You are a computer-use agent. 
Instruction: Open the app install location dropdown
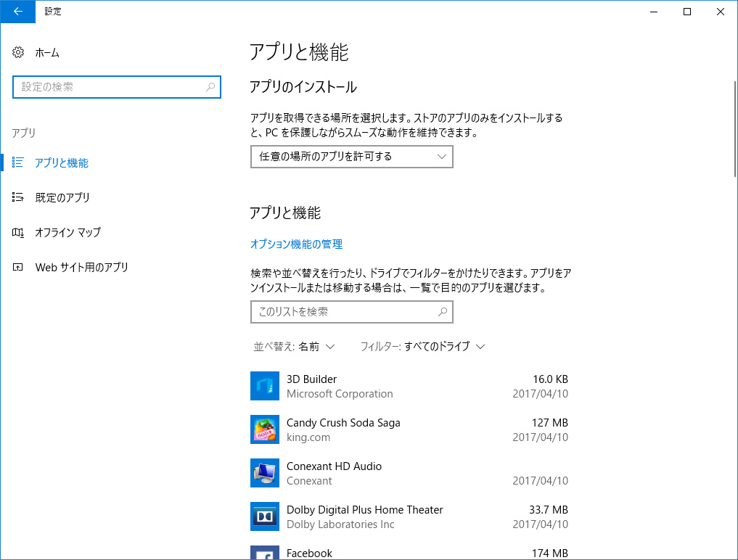point(351,157)
